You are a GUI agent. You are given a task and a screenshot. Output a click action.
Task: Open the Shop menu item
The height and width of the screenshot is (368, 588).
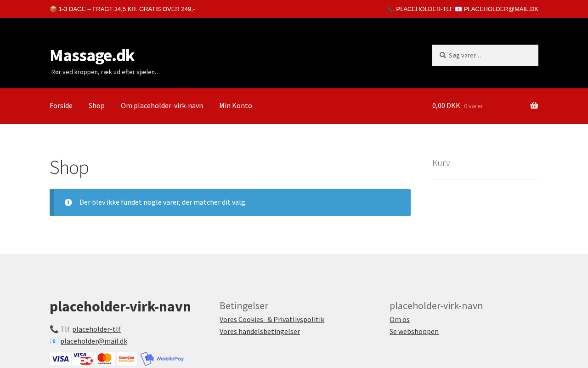point(96,106)
